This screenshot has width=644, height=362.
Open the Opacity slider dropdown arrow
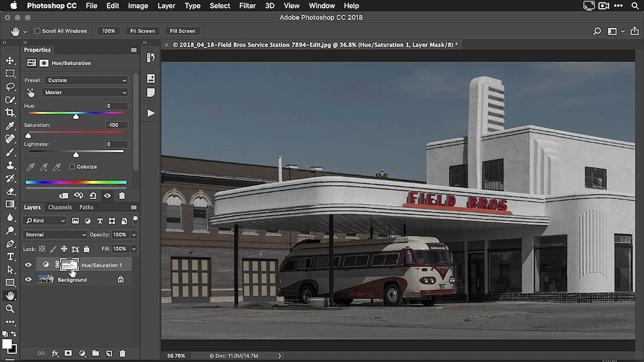click(134, 235)
